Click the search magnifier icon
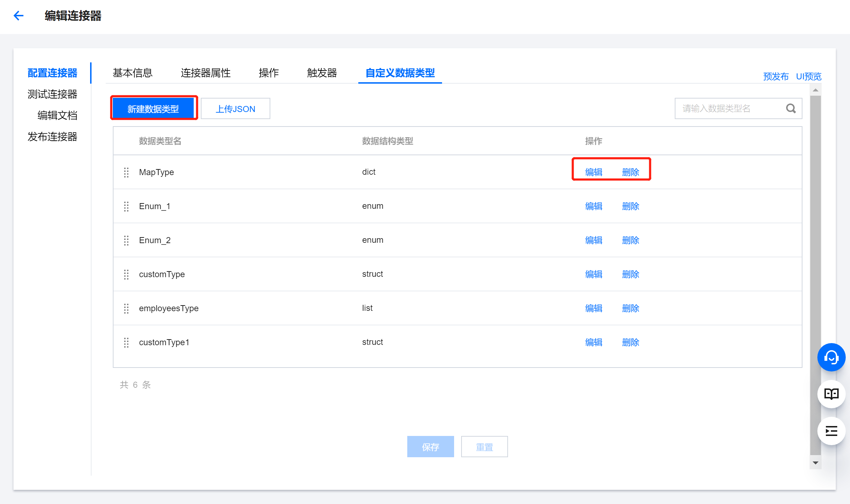The width and height of the screenshot is (850, 504). [791, 108]
